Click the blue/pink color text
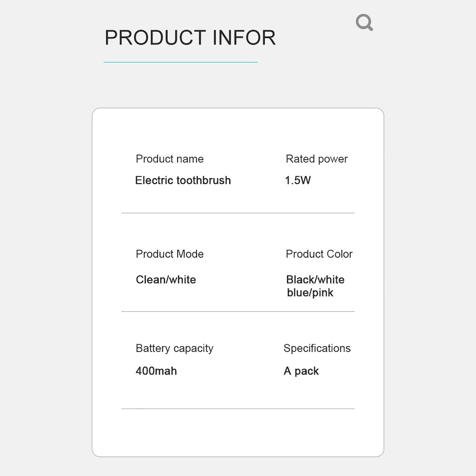The height and width of the screenshot is (476, 476). 310,293
